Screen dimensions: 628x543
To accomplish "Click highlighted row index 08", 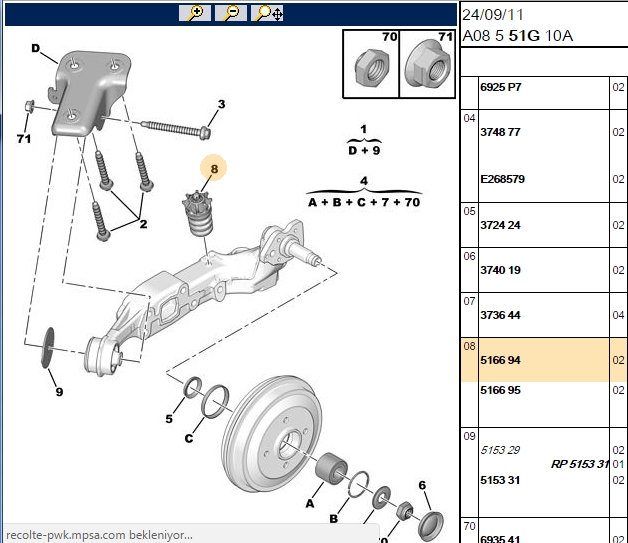I will 469,346.
